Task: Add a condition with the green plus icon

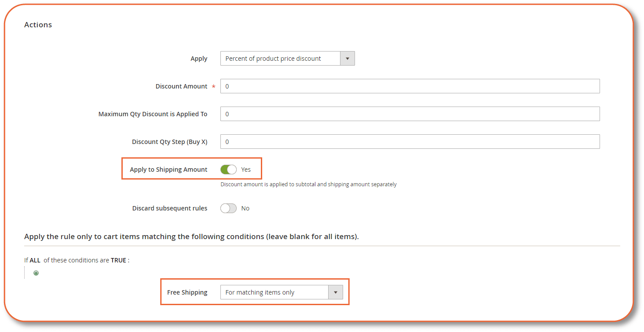Action: 36,273
